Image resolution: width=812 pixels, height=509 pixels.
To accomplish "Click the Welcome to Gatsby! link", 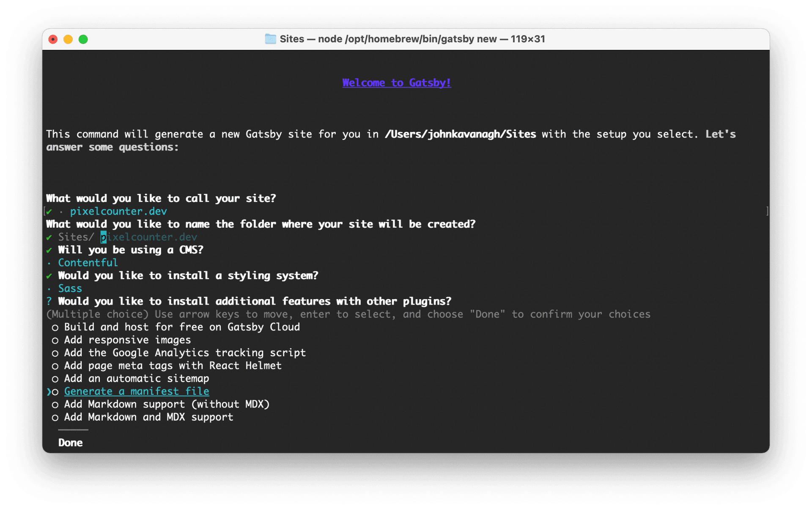I will 396,83.
